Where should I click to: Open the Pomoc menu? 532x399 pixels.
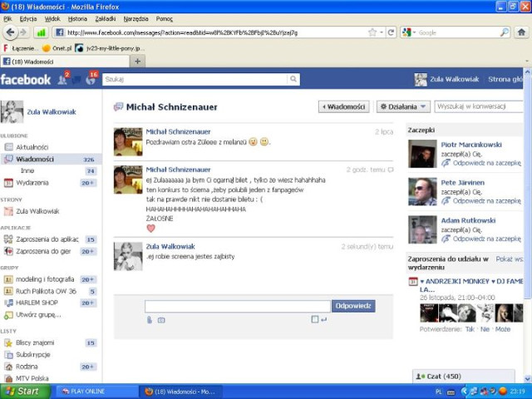click(x=165, y=19)
